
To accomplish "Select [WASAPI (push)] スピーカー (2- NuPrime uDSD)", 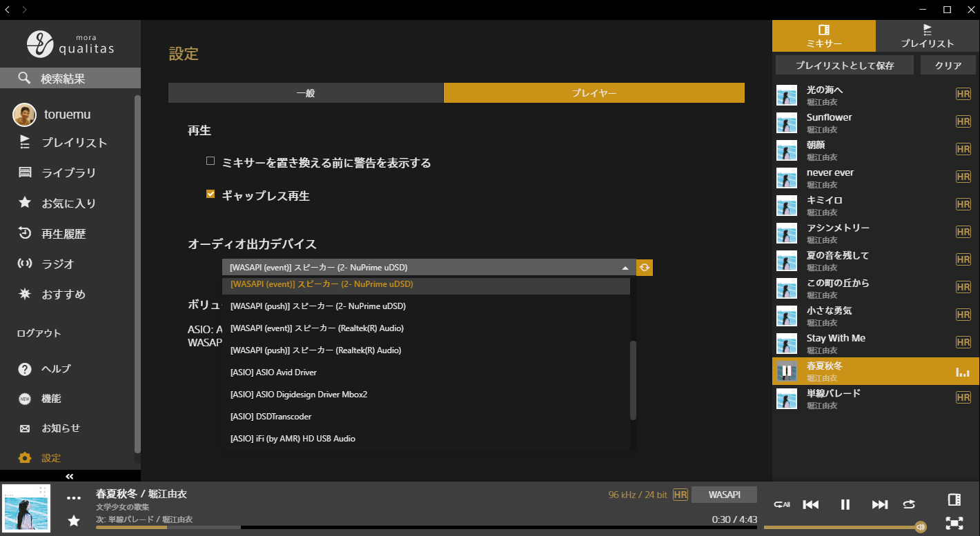I will (426, 306).
